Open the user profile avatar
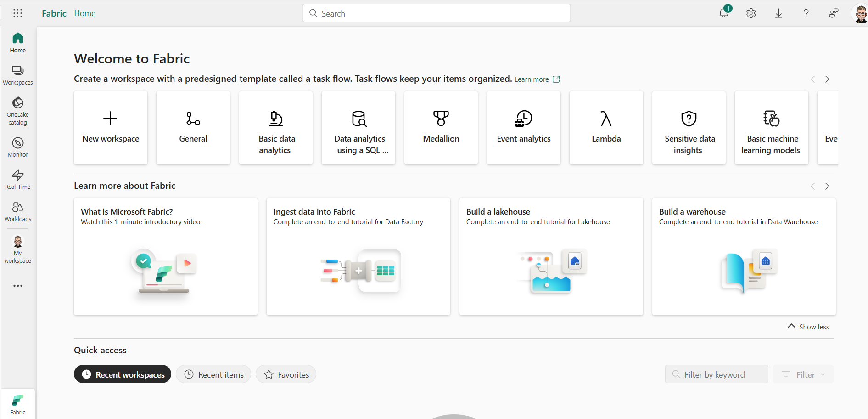 [x=860, y=13]
